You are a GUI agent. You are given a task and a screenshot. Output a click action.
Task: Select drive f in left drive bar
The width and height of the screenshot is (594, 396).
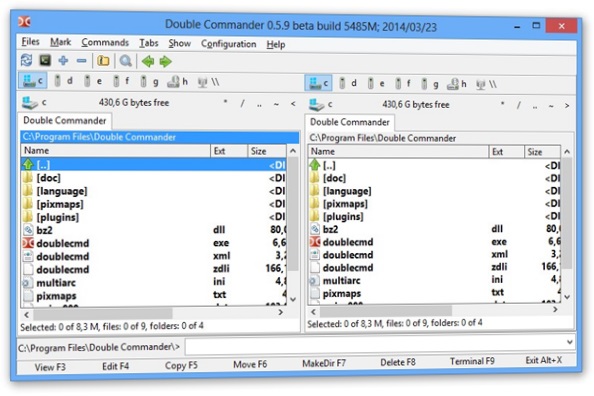click(121, 81)
